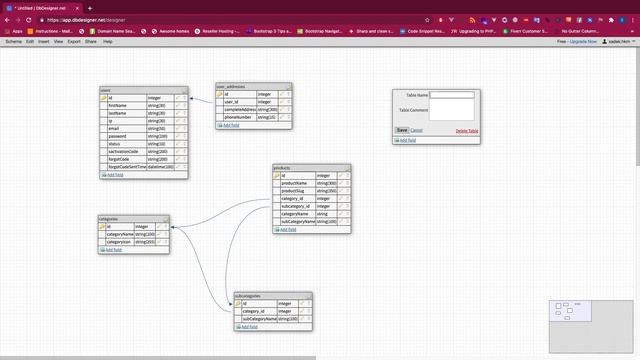Click Upgrade Now link
640x360 pixels.
583,42
